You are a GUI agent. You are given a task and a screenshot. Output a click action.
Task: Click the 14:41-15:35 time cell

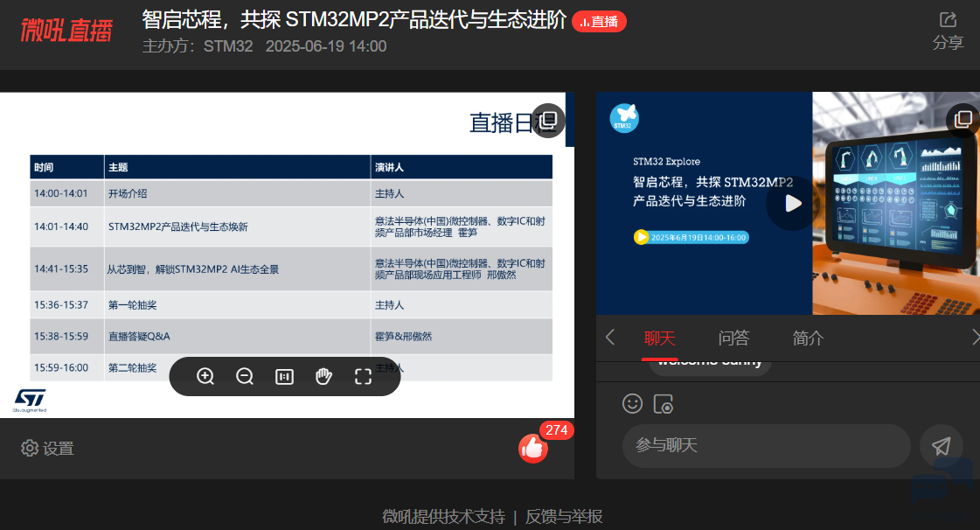pos(66,268)
